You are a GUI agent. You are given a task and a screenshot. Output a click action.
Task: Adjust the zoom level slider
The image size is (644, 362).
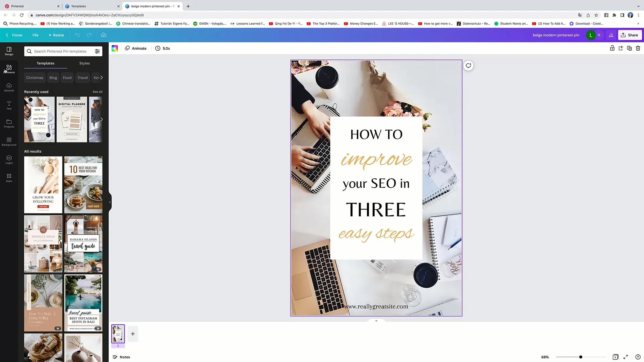click(x=581, y=357)
